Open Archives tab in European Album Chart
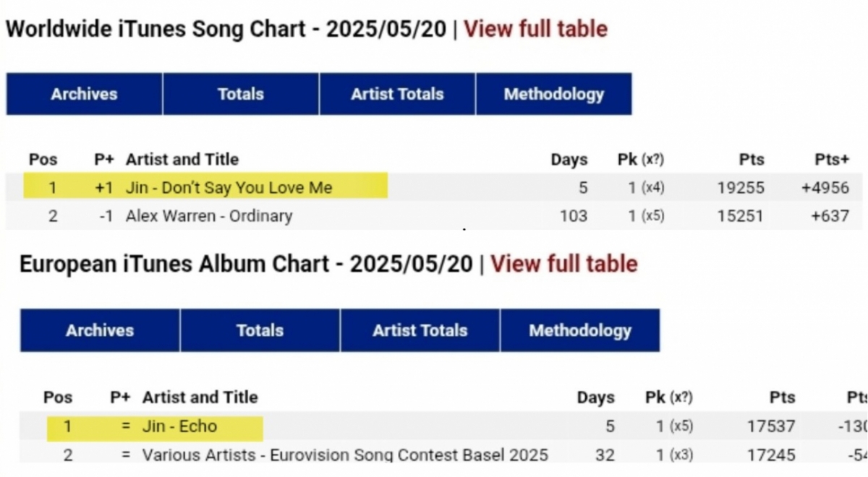 click(x=100, y=330)
